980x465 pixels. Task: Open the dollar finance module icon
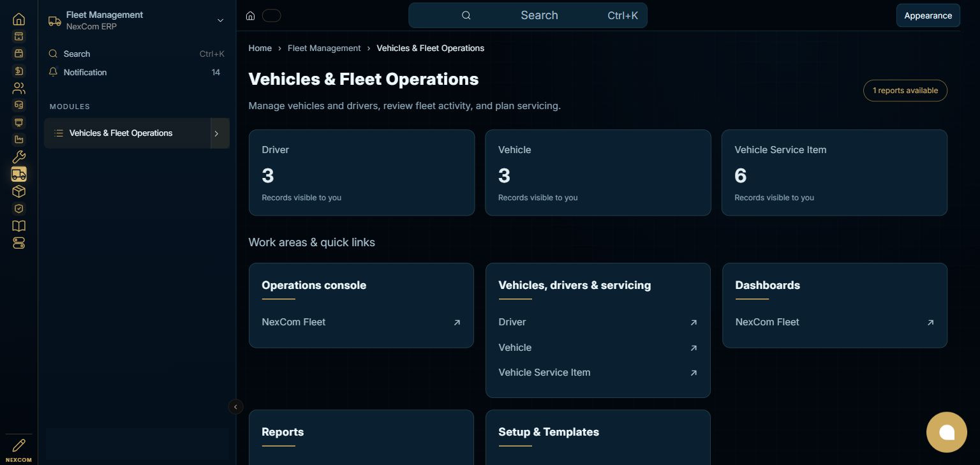[19, 71]
